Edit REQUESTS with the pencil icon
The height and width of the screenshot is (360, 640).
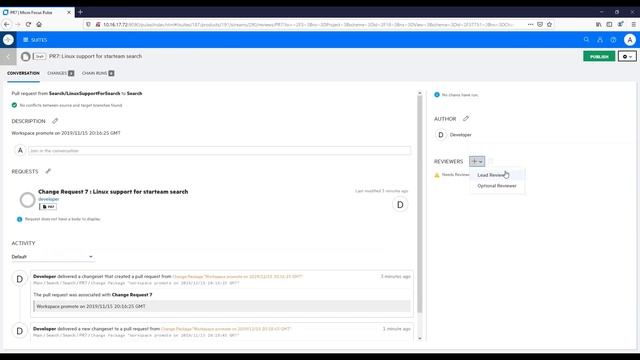(48, 171)
